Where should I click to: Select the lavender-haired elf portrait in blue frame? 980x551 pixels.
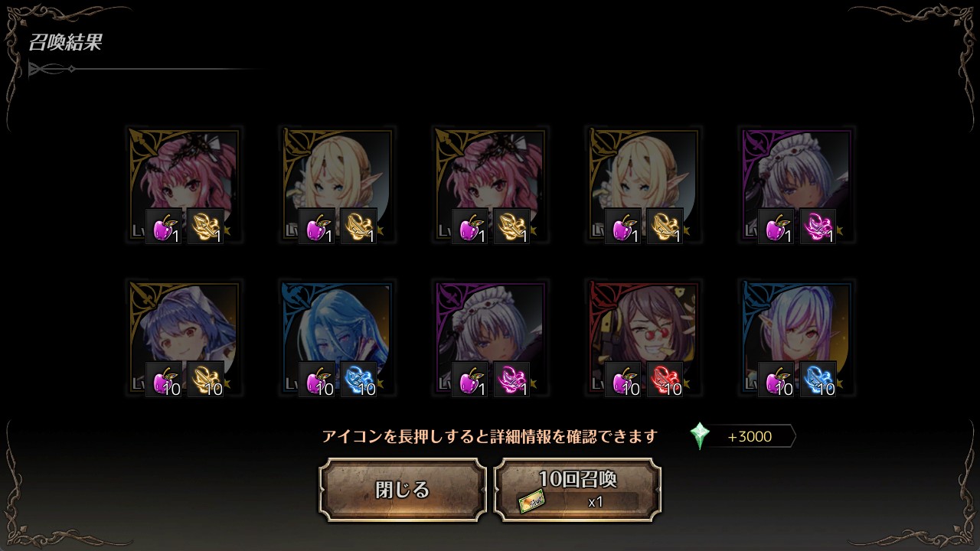(796, 337)
